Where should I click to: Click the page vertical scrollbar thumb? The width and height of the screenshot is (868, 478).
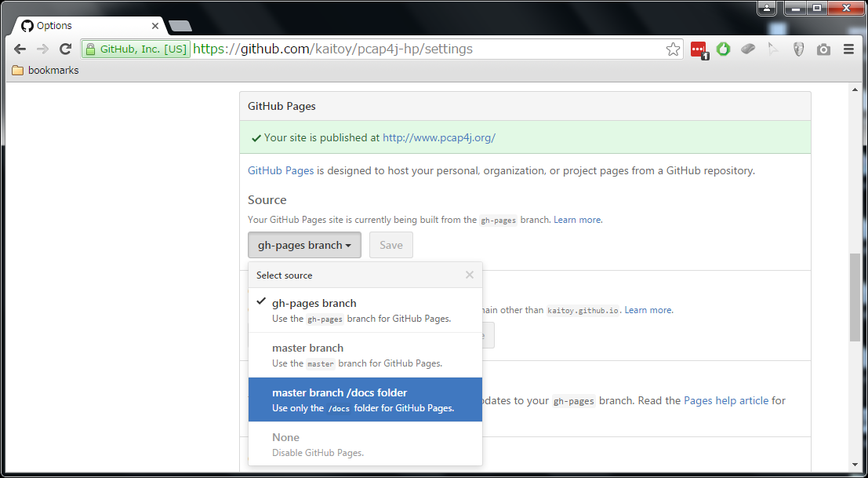pyautogui.click(x=855, y=297)
